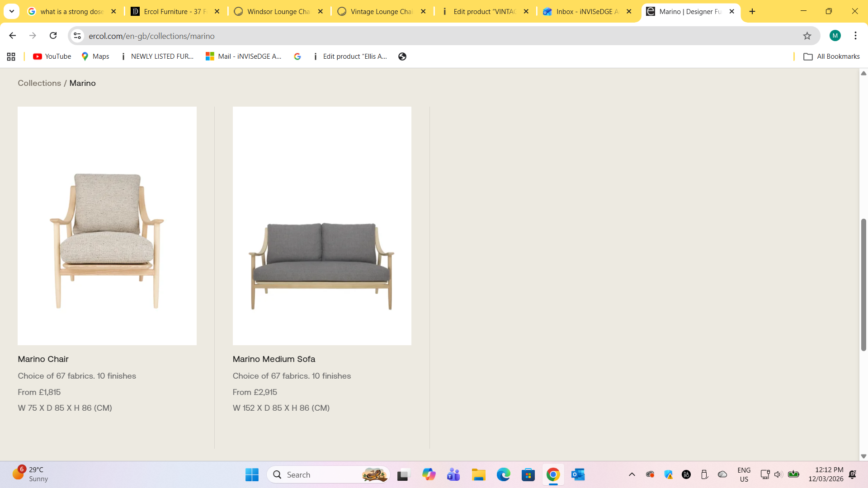Open the Marino Medium Sofa product image

coord(322,226)
